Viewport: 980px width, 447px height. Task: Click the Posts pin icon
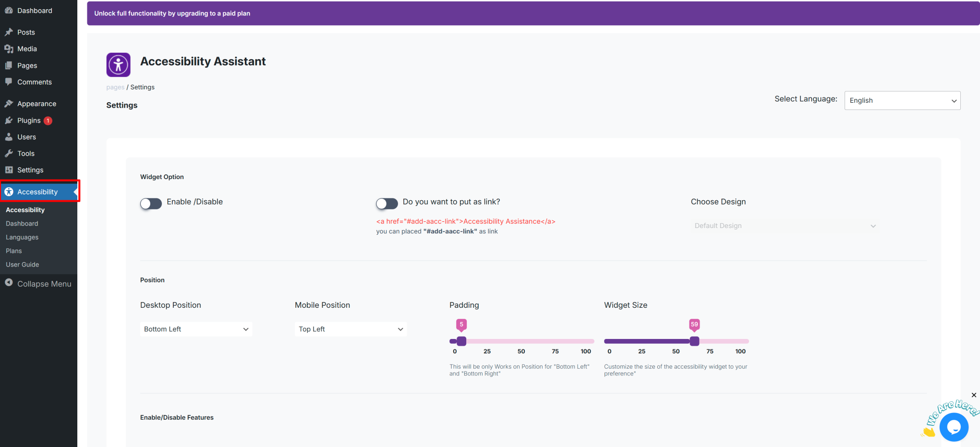(9, 32)
